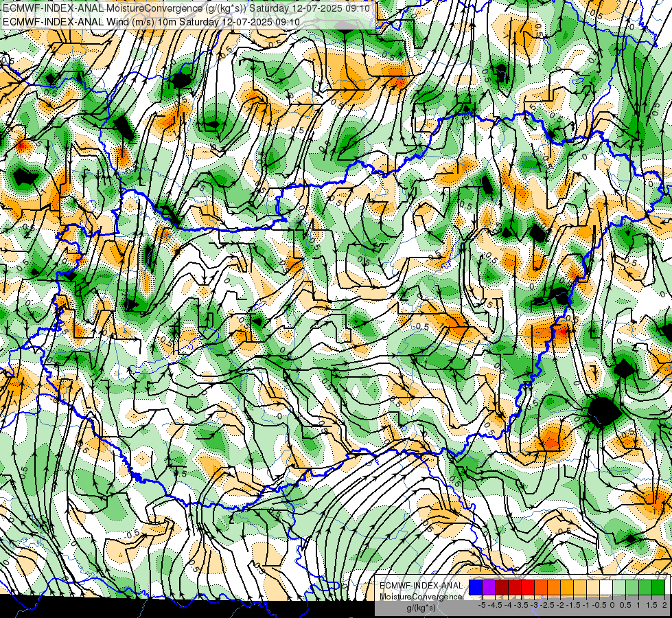Click the legend tick value 2

pos(664,605)
